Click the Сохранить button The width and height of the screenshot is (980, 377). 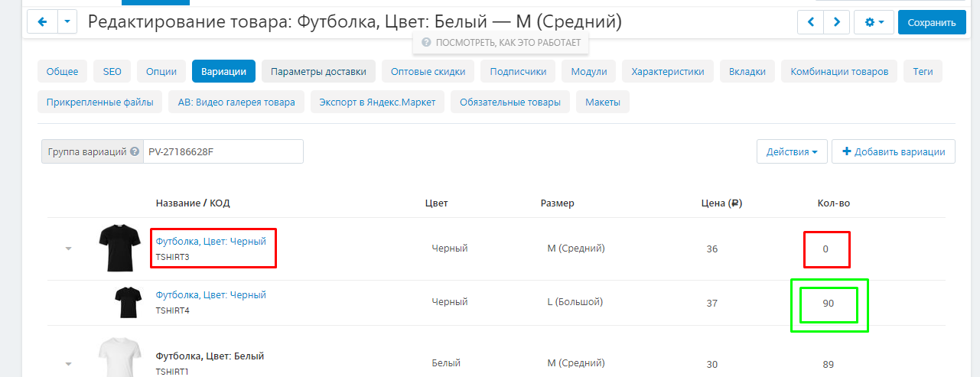pyautogui.click(x=931, y=23)
